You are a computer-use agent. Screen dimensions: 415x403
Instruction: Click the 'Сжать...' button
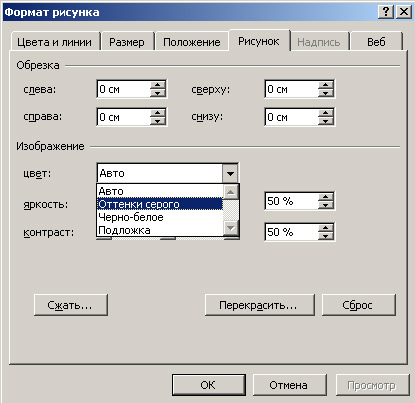[71, 305]
